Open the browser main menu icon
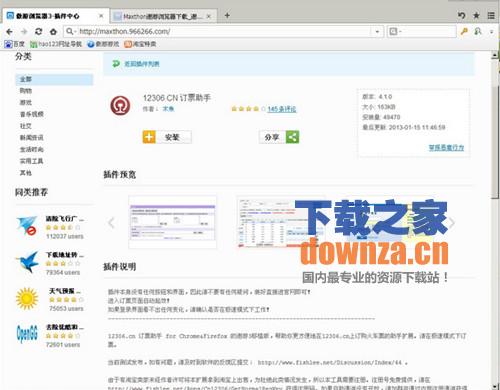 pyautogui.click(x=491, y=15)
